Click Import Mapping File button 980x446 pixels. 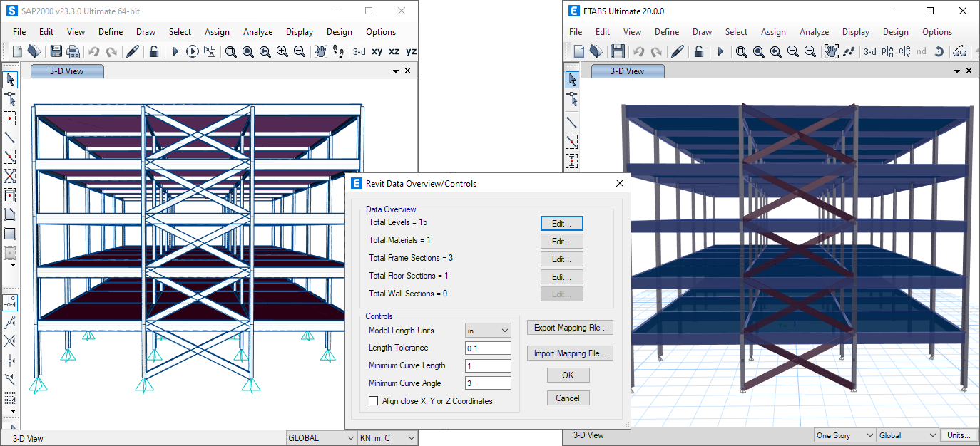570,353
